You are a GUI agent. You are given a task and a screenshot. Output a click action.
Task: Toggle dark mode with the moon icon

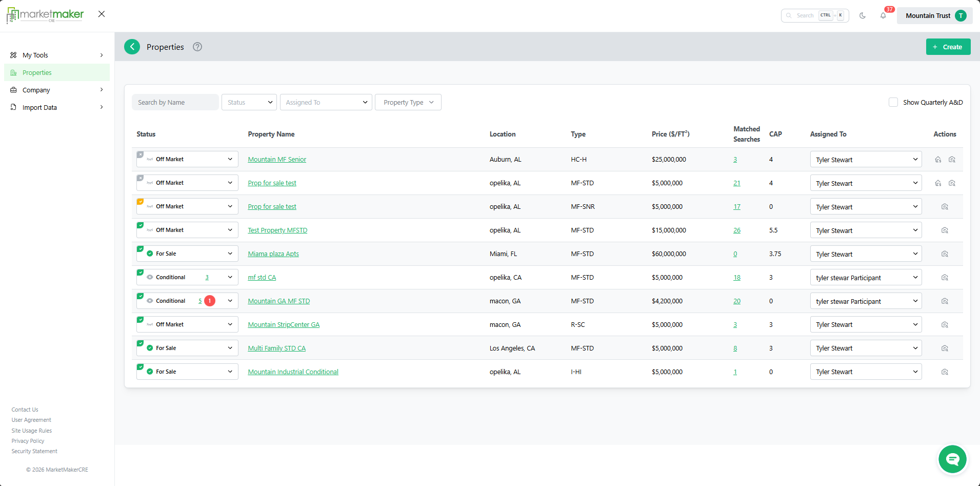click(863, 15)
